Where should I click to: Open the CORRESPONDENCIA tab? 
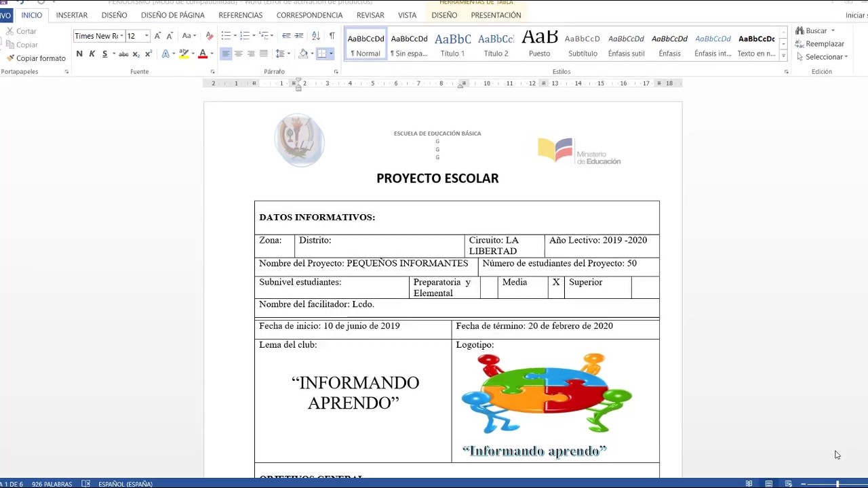tap(309, 15)
